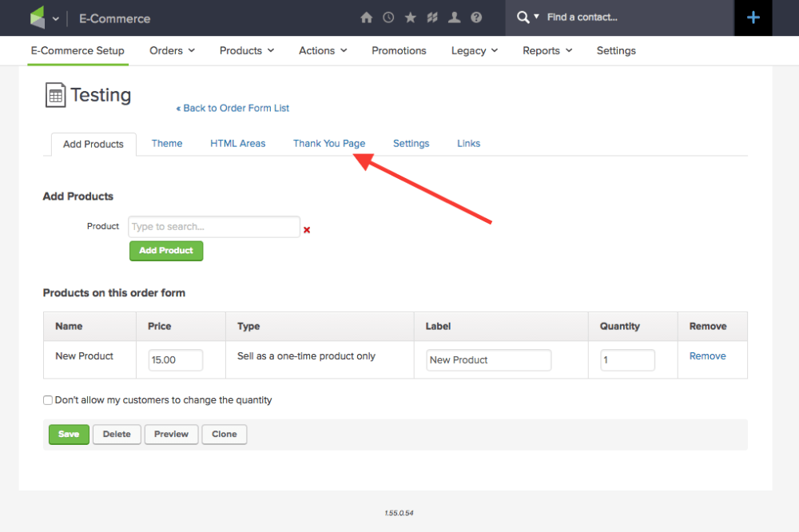The width and height of the screenshot is (799, 532).
Task: Open the home icon in top bar
Action: (367, 18)
